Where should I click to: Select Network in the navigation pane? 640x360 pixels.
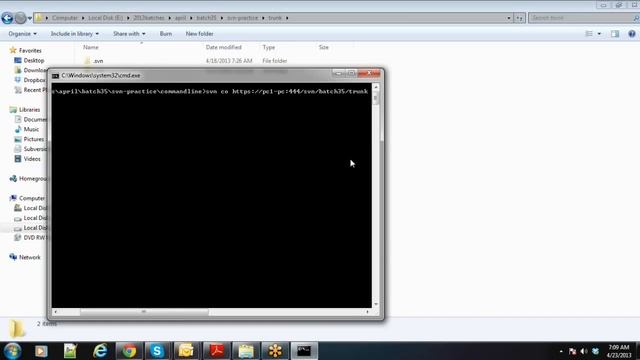tap(29, 258)
